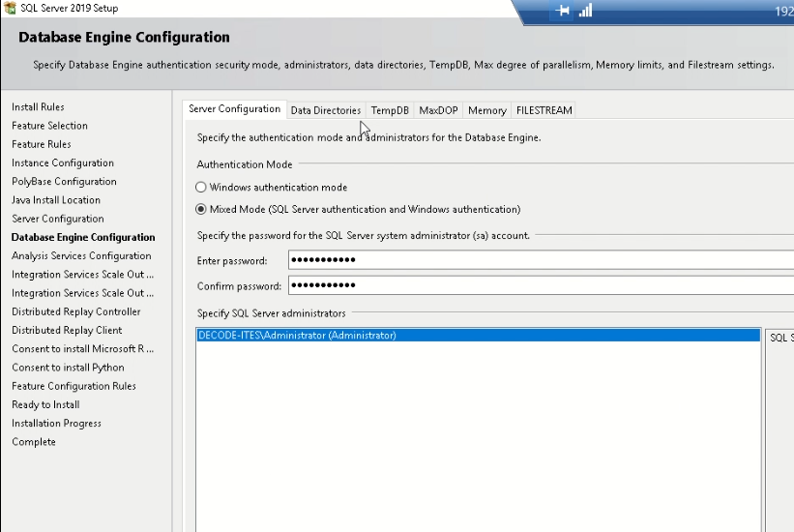Click Consent to install Python step
This screenshot has height=532, width=794.
68,368
